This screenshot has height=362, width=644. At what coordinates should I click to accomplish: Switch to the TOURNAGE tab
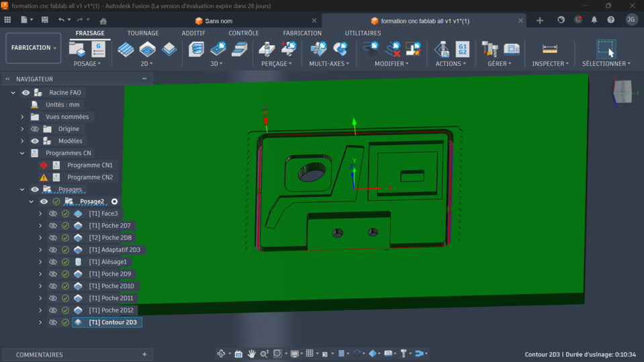click(x=143, y=34)
